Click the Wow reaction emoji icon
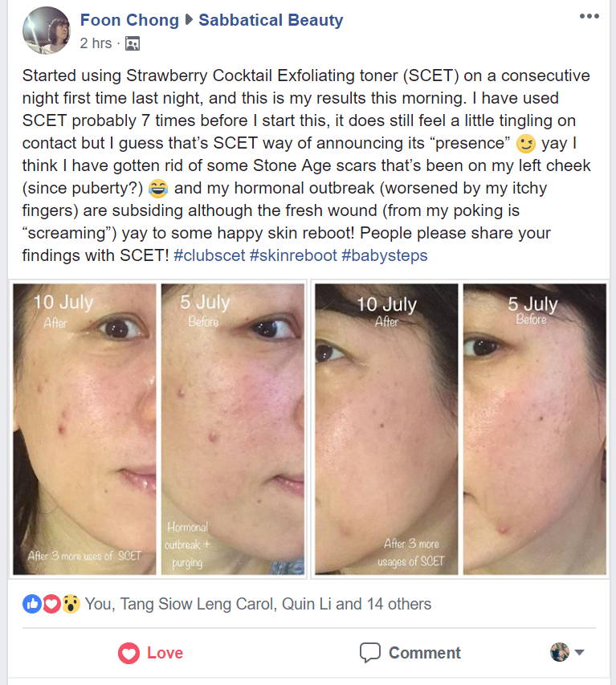The width and height of the screenshot is (616, 685). 71,604
